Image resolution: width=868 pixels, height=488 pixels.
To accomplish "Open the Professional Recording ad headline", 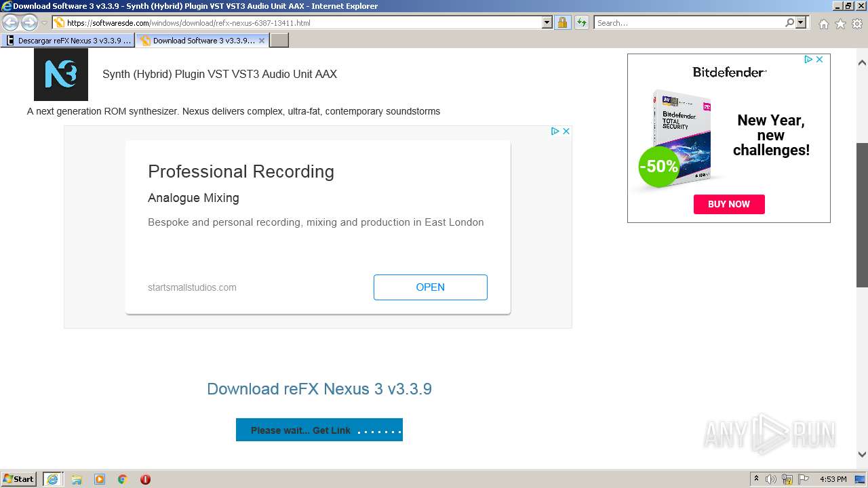I will coord(241,171).
